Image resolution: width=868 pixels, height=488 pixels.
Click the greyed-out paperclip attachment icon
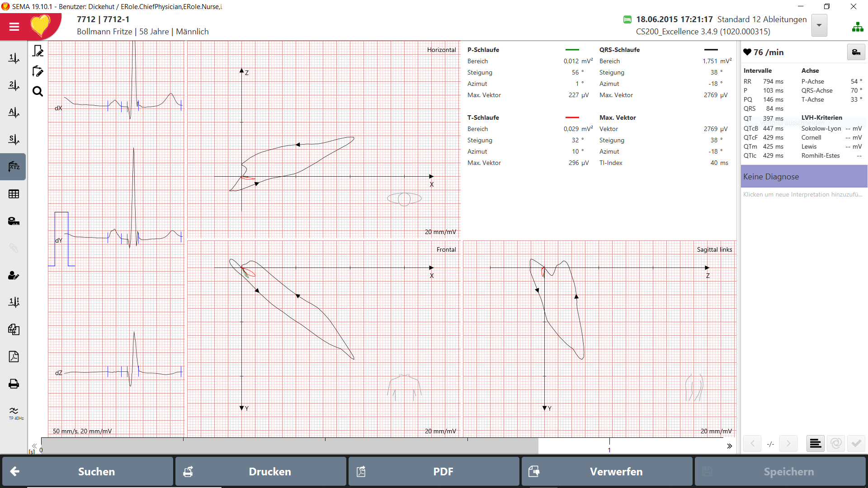[x=14, y=248]
